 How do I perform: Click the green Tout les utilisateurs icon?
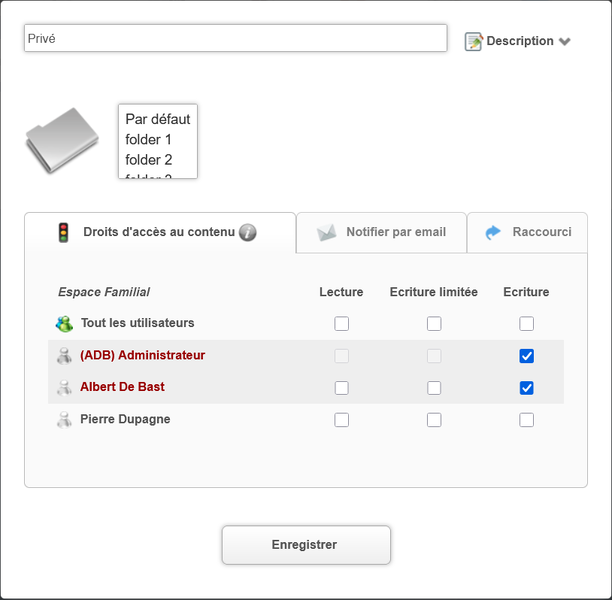coord(65,324)
